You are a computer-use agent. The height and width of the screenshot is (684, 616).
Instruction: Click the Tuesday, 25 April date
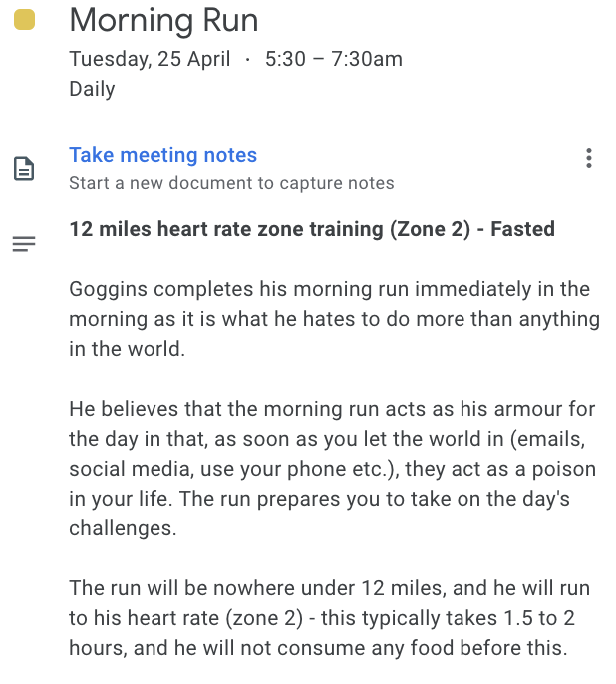(150, 59)
